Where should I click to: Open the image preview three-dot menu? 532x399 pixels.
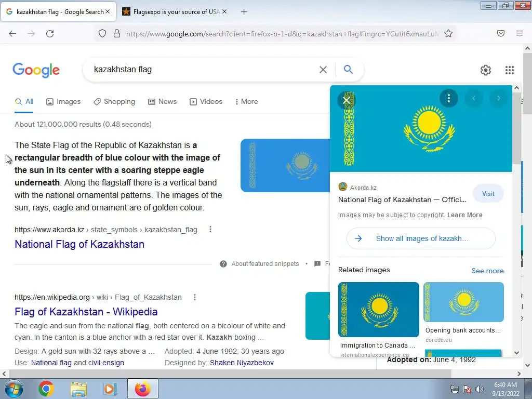point(448,98)
